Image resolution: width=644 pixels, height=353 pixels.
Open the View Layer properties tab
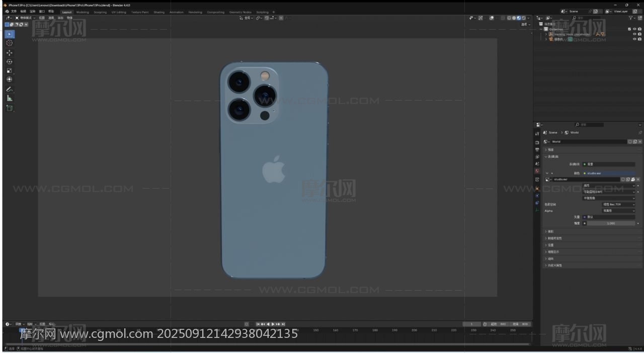coord(537,156)
